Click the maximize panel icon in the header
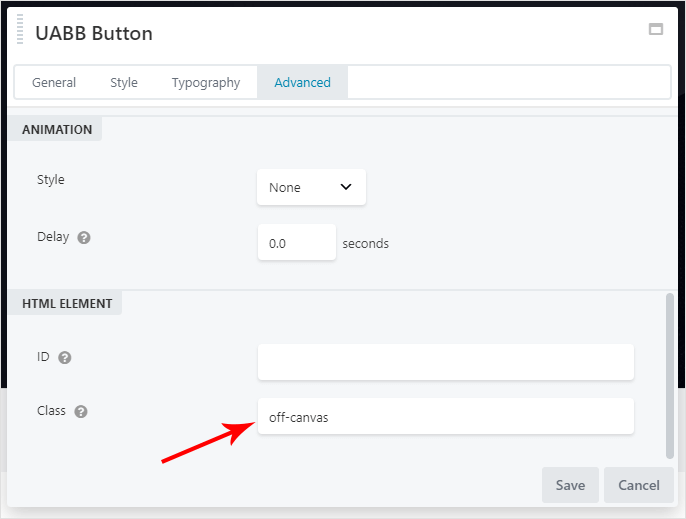 (x=655, y=29)
